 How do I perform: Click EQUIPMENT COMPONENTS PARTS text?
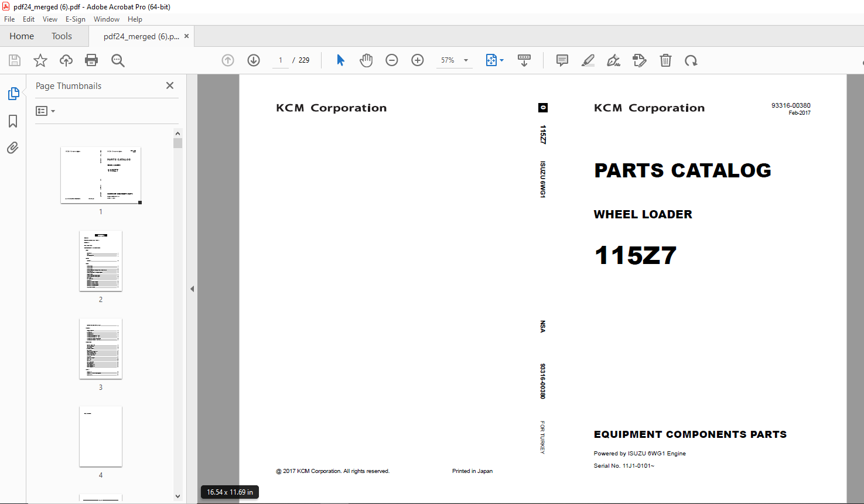(690, 434)
